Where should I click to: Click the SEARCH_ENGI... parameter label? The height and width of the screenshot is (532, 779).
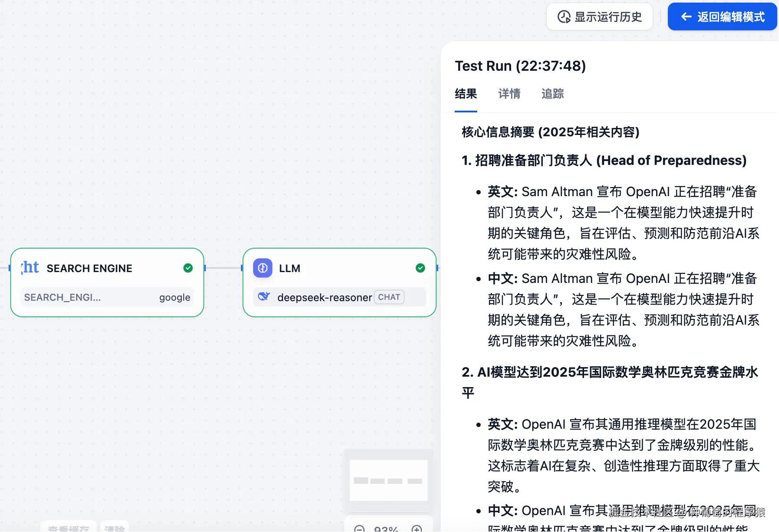(62, 297)
